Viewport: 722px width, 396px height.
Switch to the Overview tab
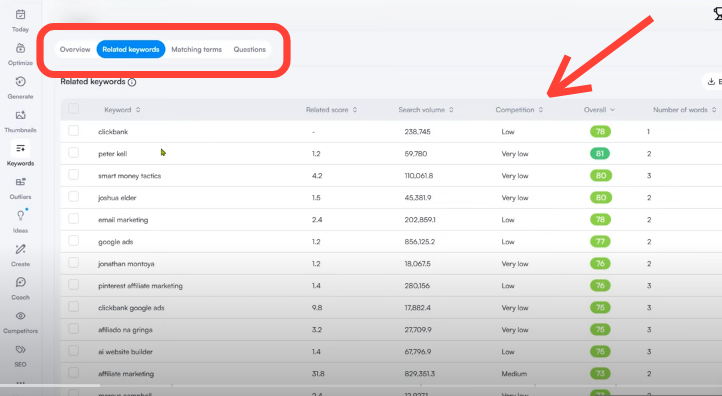(75, 49)
